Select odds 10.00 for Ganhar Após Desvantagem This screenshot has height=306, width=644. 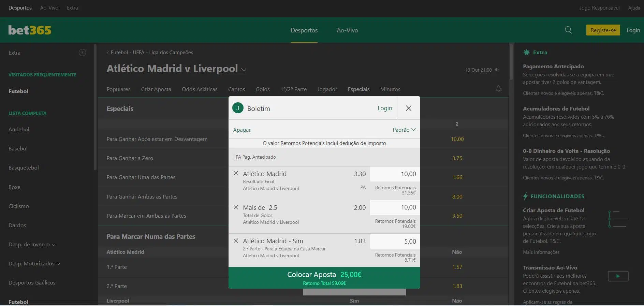coord(457,139)
